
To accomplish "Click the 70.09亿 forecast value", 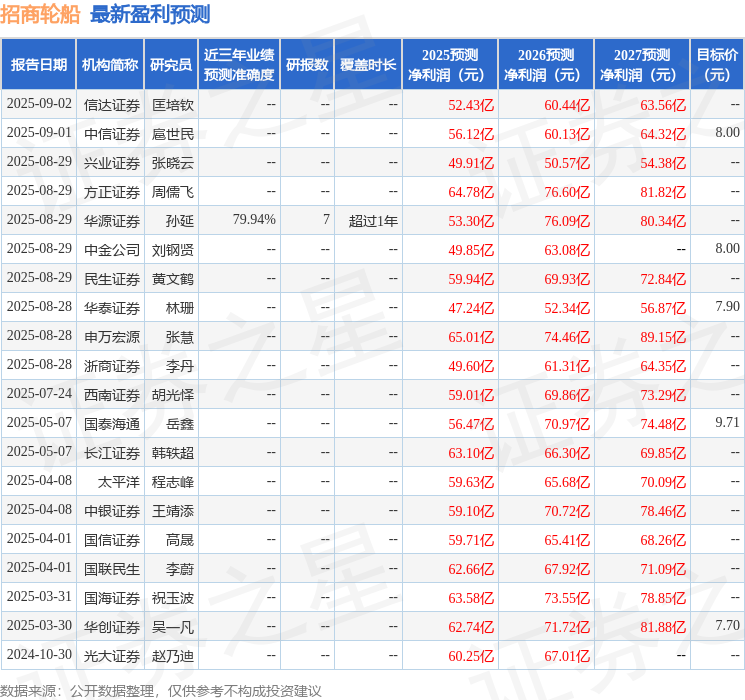I will 663,482.
